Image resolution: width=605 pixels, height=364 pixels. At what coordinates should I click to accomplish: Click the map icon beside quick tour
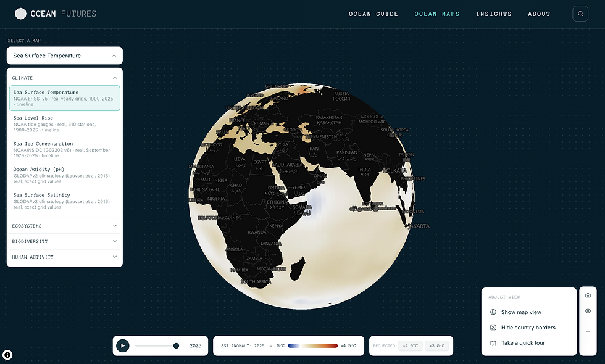(x=493, y=343)
